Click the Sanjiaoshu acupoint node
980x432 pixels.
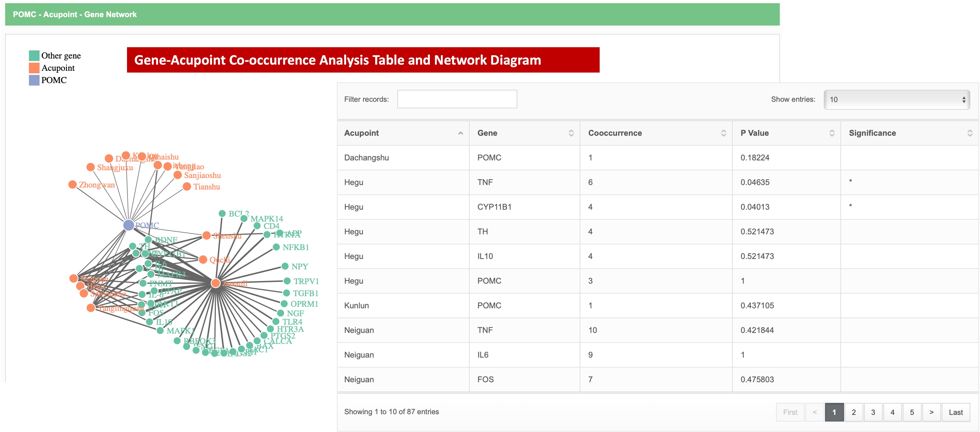[x=178, y=175]
